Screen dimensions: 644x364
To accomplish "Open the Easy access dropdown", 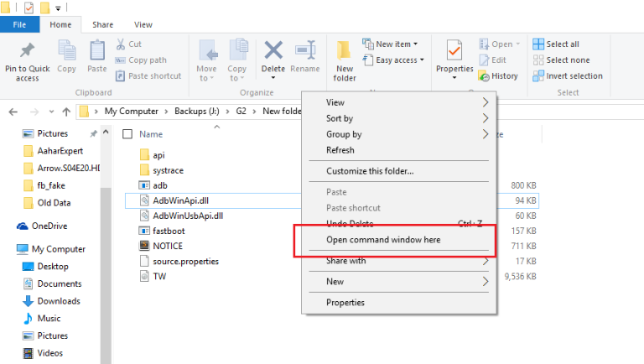I will [x=394, y=60].
